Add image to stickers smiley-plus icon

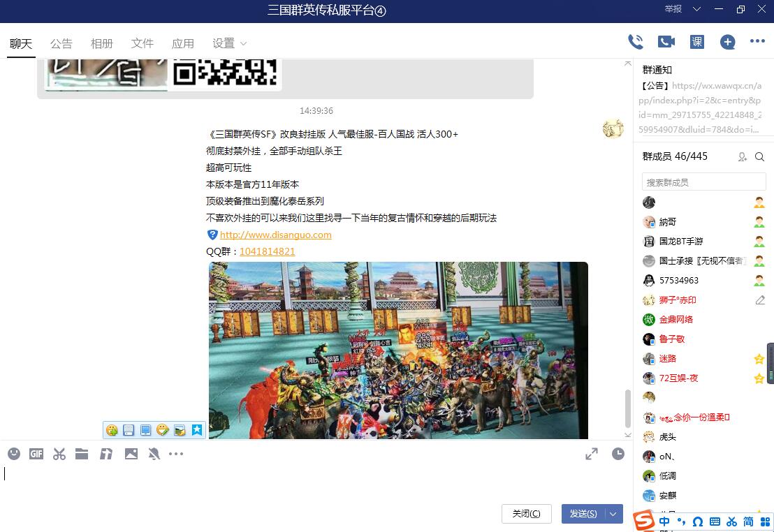pyautogui.click(x=112, y=430)
